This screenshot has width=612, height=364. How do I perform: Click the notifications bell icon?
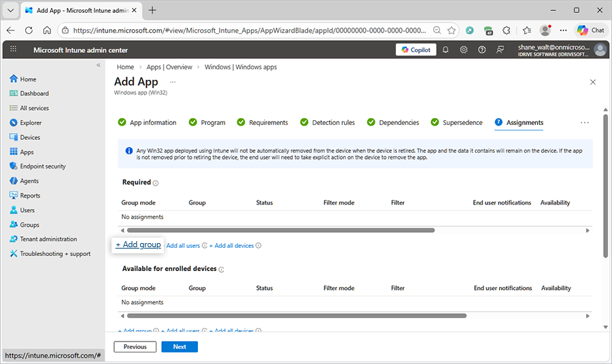click(445, 50)
